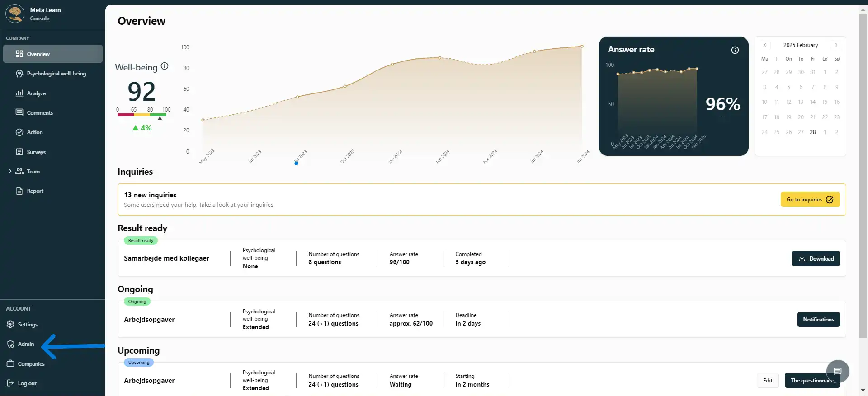Go to previous calendar month
The width and height of the screenshot is (868, 396).
coord(765,45)
